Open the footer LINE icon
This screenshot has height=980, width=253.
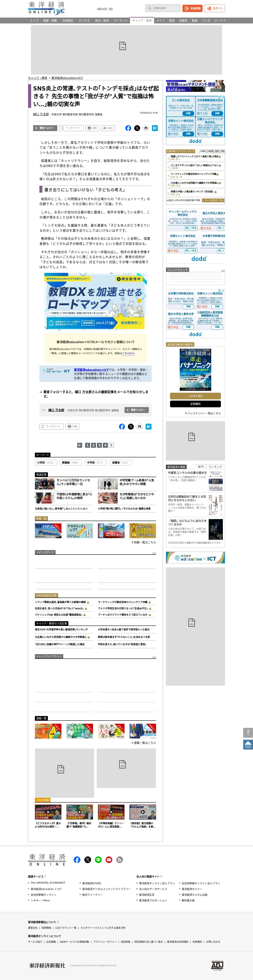click(x=98, y=860)
